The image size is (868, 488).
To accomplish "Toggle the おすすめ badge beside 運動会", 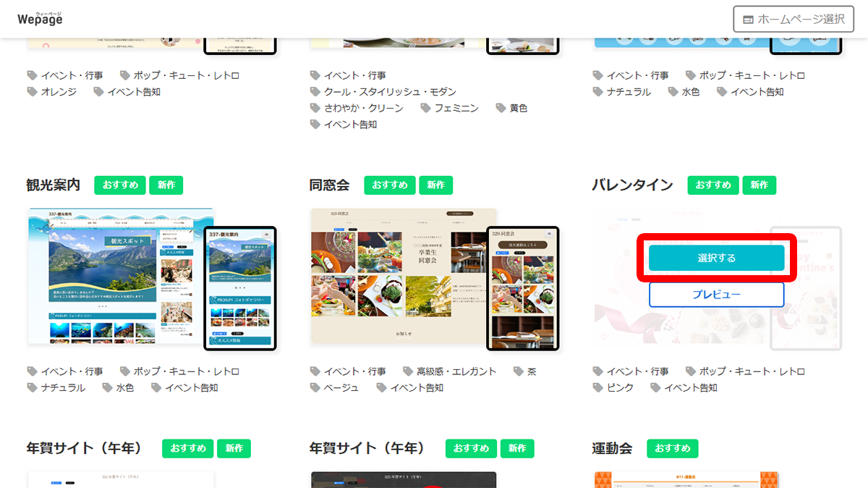I will pyautogui.click(x=672, y=448).
